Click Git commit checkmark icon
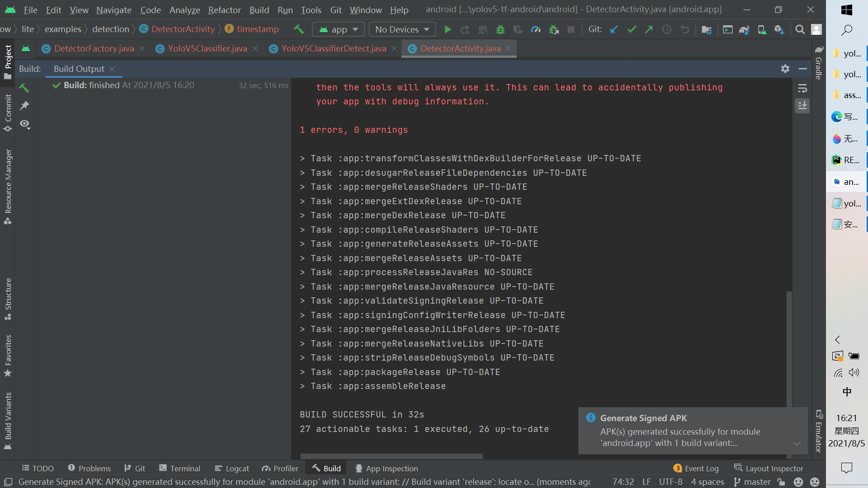Image resolution: width=868 pixels, height=488 pixels. click(632, 29)
